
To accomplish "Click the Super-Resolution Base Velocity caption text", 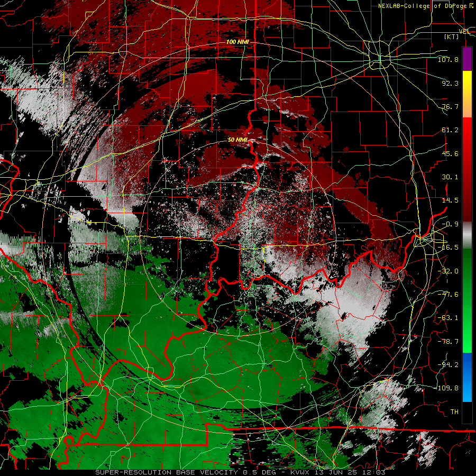I will (241, 473).
